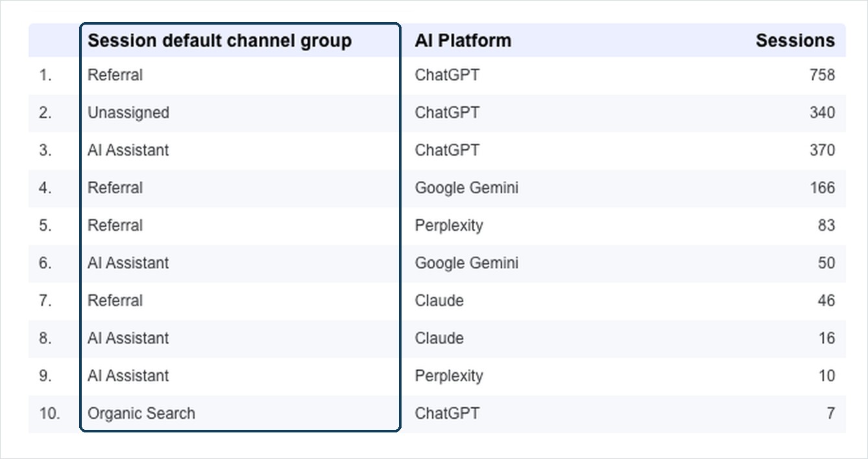Sort by Session default channel group header
Viewport: 868px width, 459px height.
[x=219, y=41]
